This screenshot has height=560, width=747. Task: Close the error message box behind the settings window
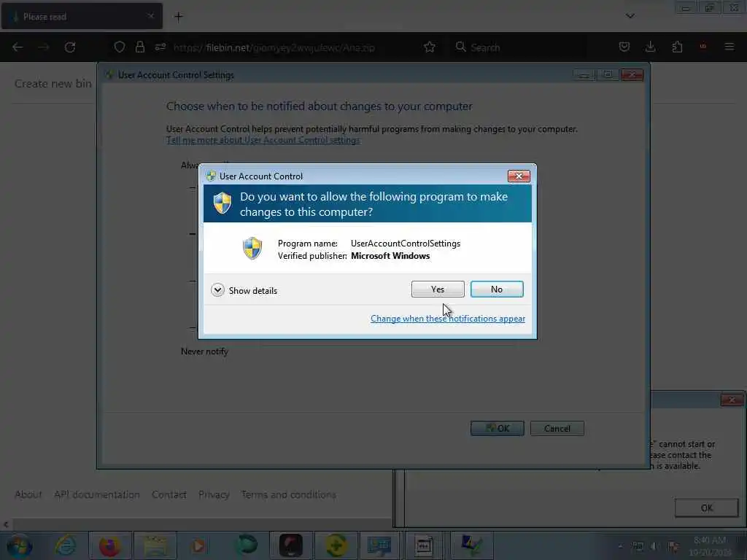[731, 400]
